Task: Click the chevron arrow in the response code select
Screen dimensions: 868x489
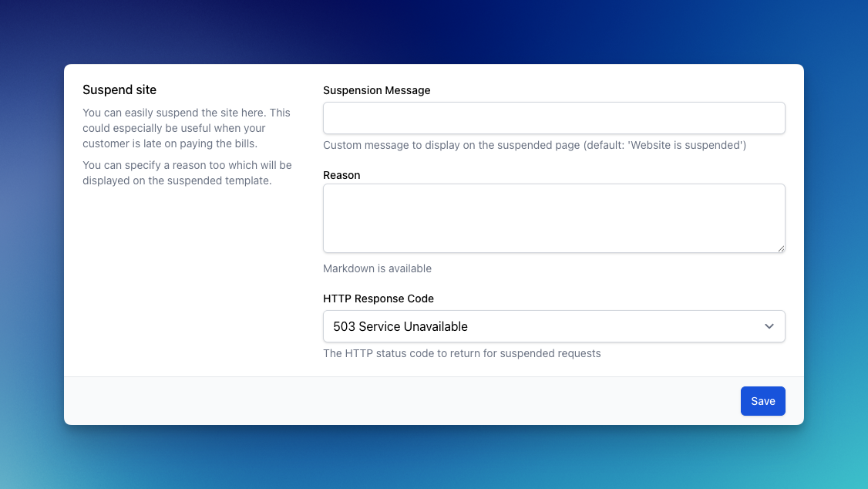Action: point(769,326)
